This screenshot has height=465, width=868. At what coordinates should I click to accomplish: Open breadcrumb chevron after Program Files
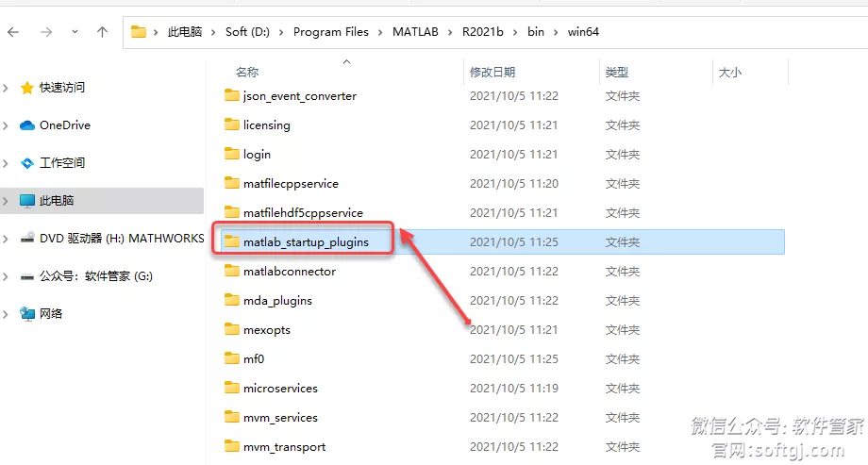pyautogui.click(x=380, y=33)
